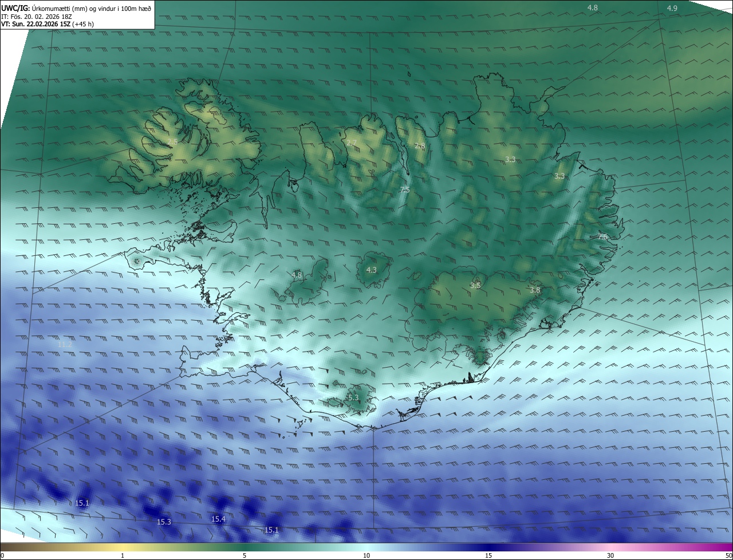This screenshot has width=733, height=560.
Task: Click the 3.8 value label on the map
Action: click(535, 290)
